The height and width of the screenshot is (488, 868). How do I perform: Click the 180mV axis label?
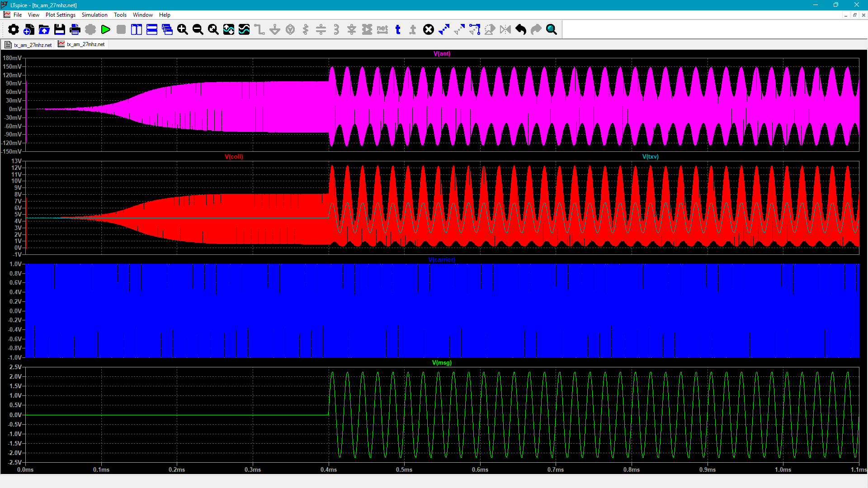tap(12, 58)
